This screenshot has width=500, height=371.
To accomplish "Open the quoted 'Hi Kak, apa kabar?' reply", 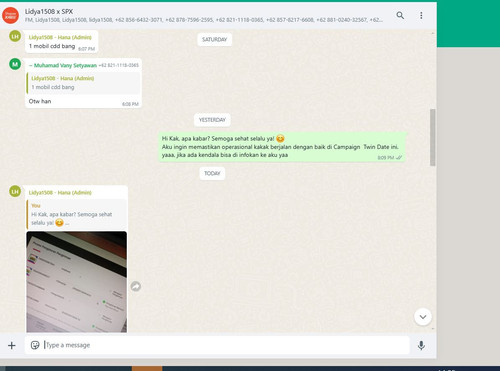I will tap(77, 215).
